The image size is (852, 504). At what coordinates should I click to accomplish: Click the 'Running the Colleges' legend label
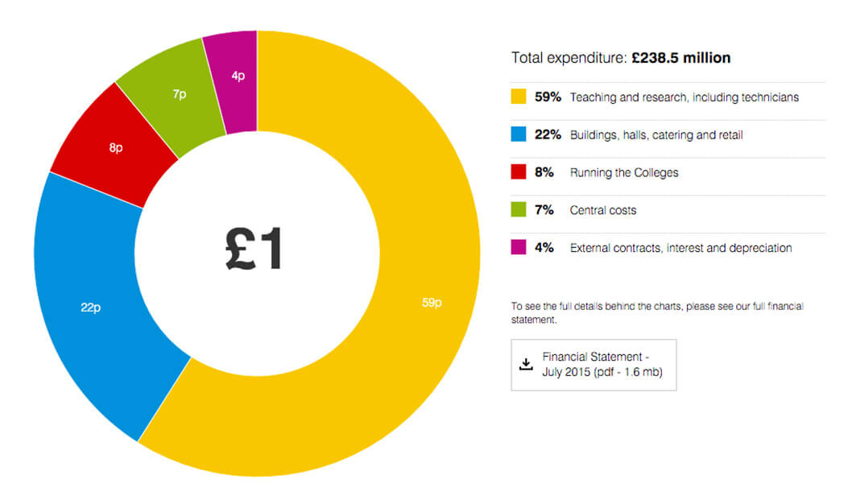[624, 172]
